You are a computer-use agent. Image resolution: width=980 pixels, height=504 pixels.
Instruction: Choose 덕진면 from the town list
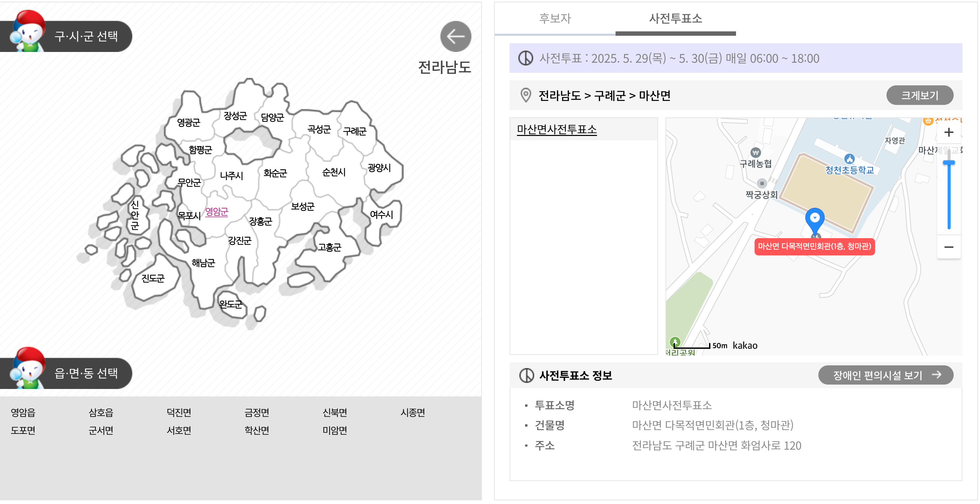coord(179,412)
